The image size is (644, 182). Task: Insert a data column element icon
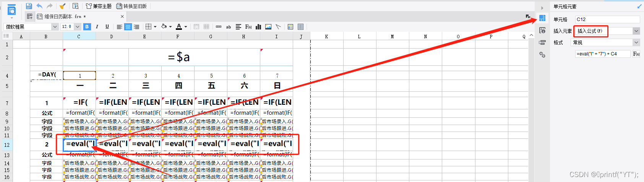(x=219, y=27)
